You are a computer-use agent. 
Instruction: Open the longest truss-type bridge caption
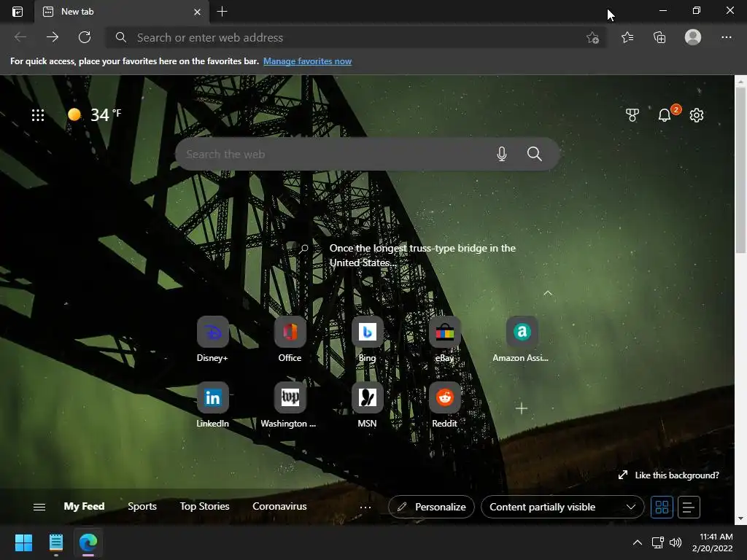[x=422, y=255]
